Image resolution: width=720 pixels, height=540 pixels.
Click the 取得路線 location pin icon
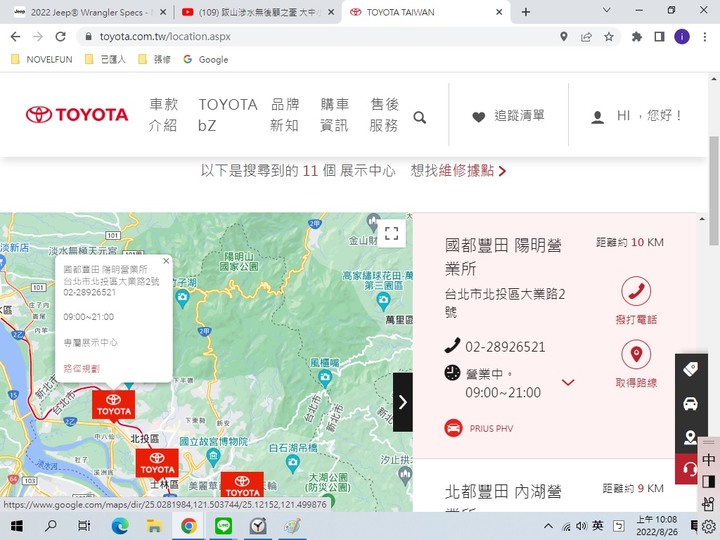click(636, 354)
